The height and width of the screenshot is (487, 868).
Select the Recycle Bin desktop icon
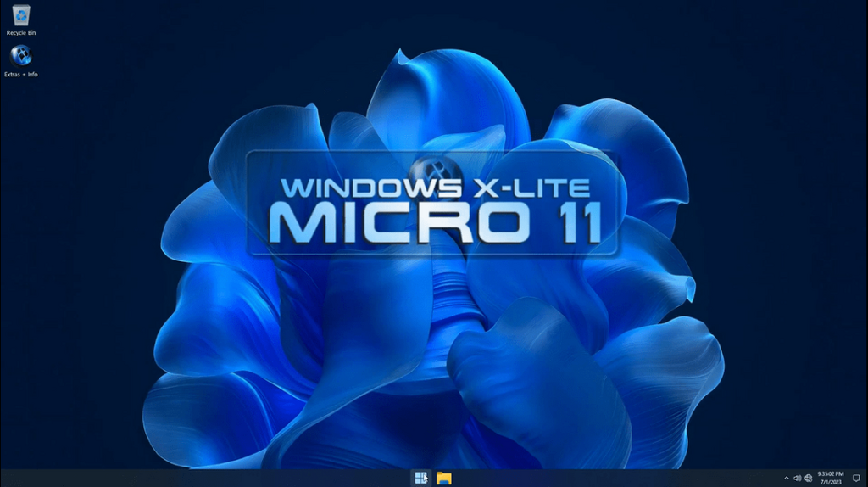click(x=21, y=20)
